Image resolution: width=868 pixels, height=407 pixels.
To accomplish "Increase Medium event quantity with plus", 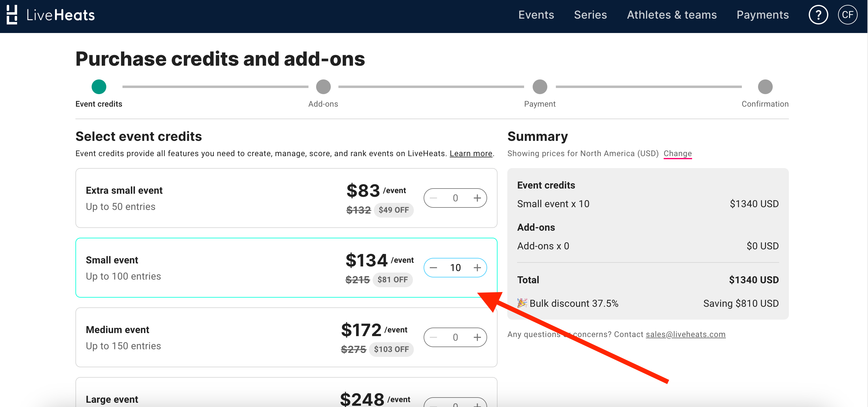I will point(477,337).
